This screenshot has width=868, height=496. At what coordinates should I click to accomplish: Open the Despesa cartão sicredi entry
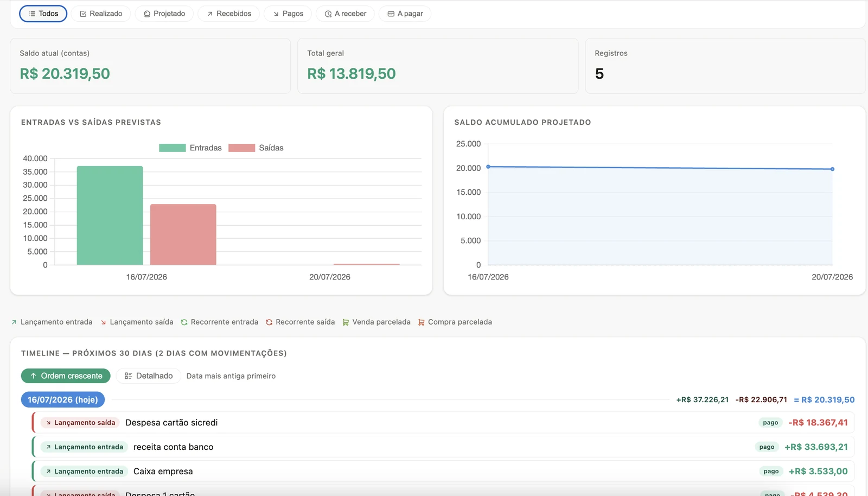[x=443, y=422]
